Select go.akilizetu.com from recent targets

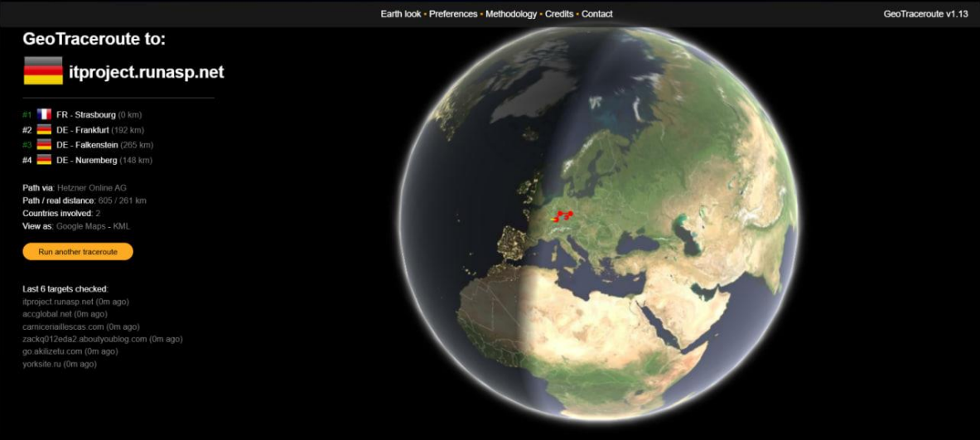coord(52,351)
